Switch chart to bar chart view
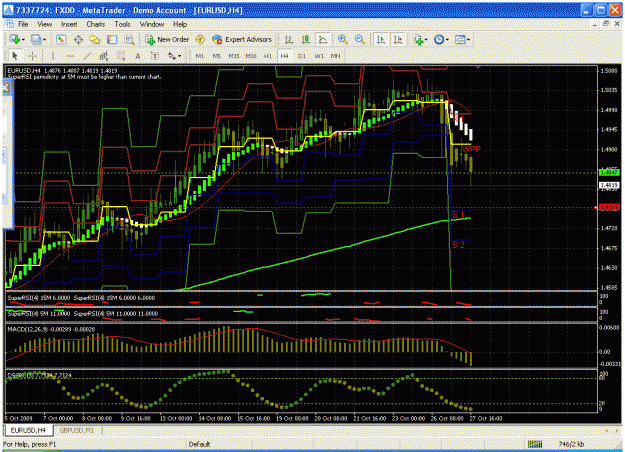 click(x=289, y=39)
